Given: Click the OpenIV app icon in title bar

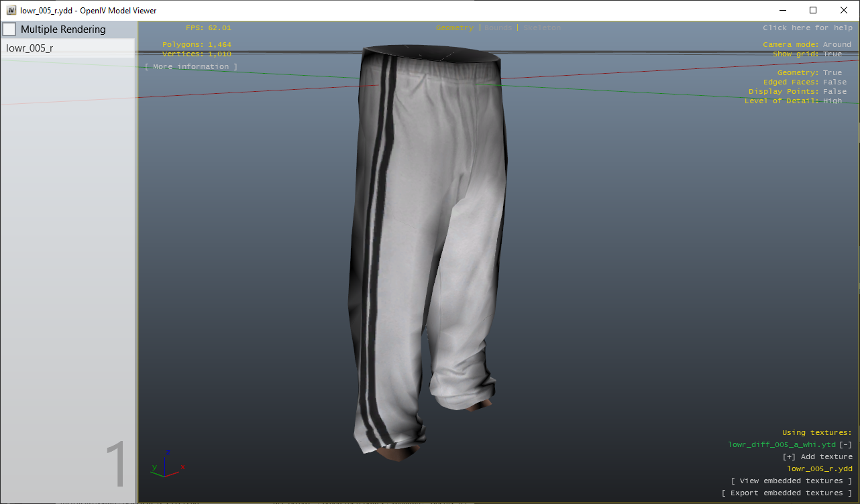Looking at the screenshot, I should 11,10.
